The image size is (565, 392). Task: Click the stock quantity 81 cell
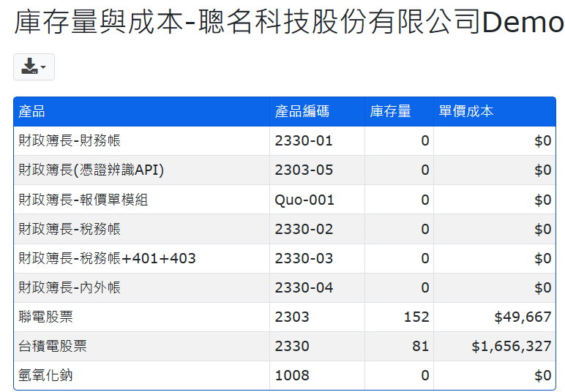coord(420,346)
